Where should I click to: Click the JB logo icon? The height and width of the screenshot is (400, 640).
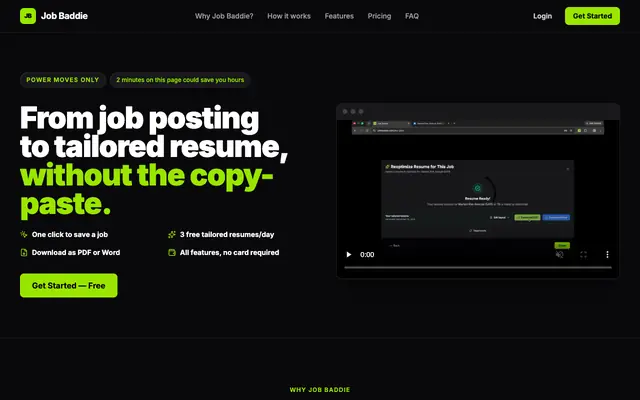(28, 16)
